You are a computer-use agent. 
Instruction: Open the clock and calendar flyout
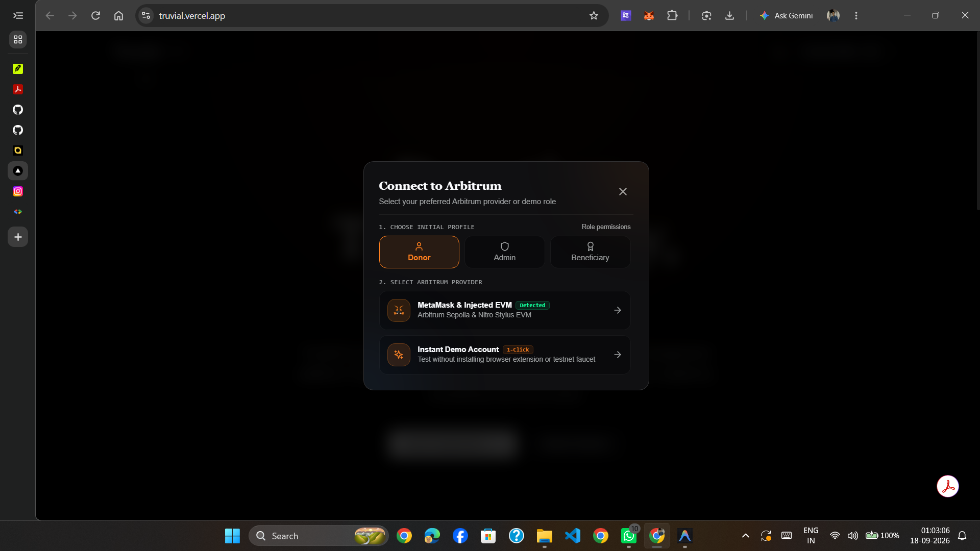click(929, 536)
